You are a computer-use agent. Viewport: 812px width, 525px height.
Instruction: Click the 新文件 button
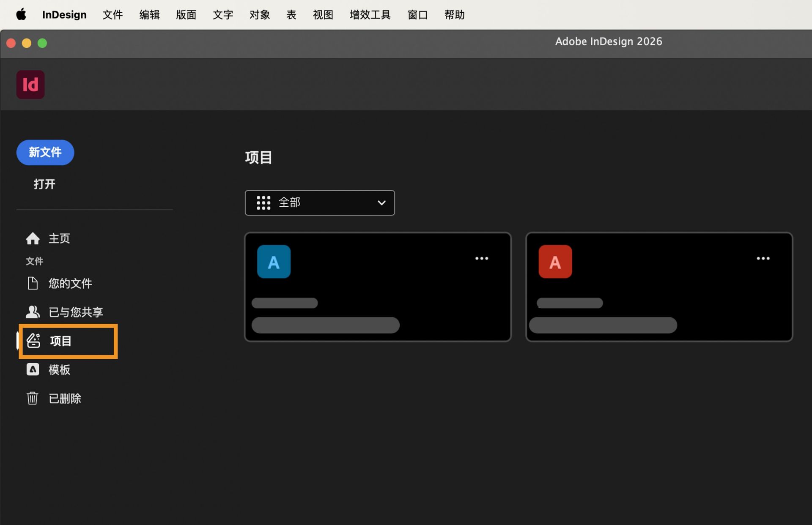tap(45, 153)
